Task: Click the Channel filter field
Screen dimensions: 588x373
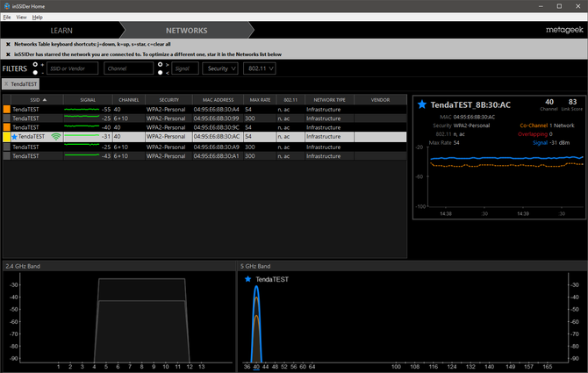Action: click(x=129, y=68)
